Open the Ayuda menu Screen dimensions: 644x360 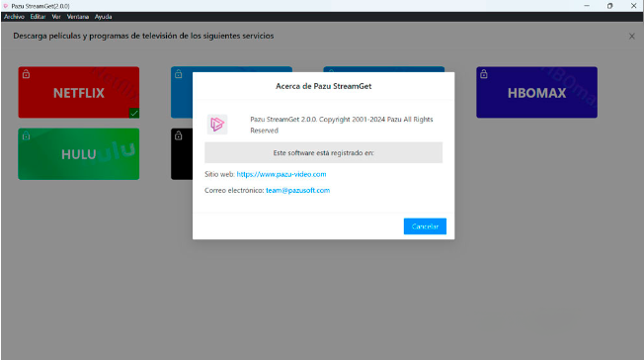tap(103, 17)
